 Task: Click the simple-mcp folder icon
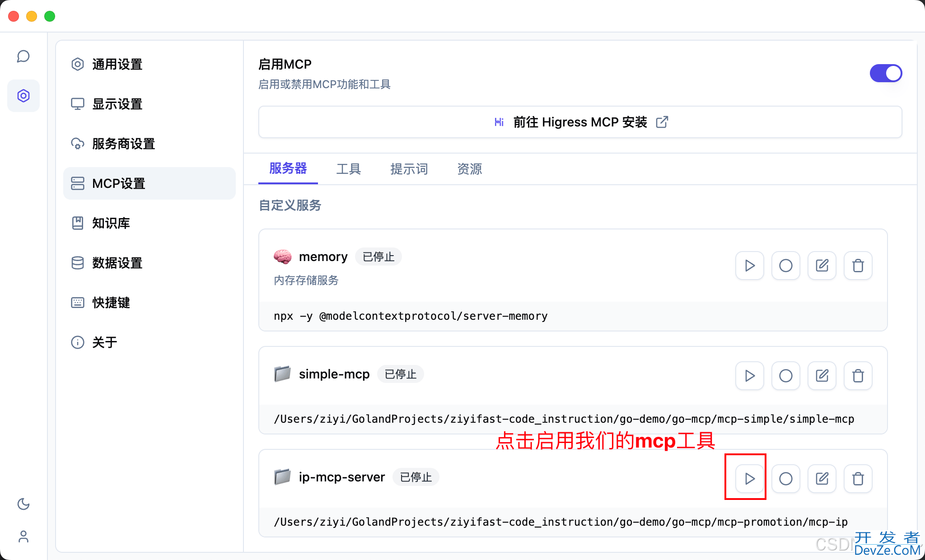(283, 374)
